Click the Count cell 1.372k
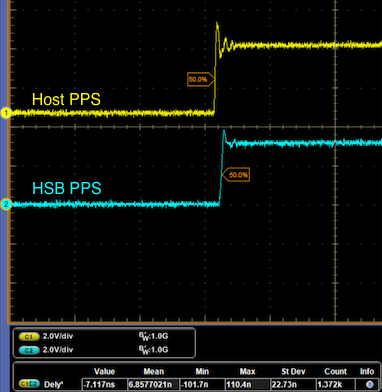The height and width of the screenshot is (392, 382). coord(335,384)
